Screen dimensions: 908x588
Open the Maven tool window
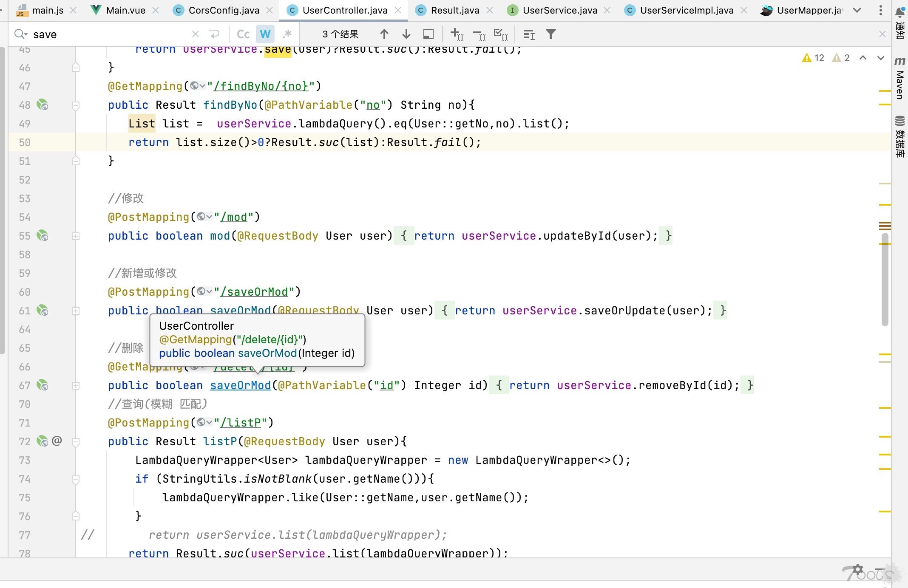click(x=900, y=78)
